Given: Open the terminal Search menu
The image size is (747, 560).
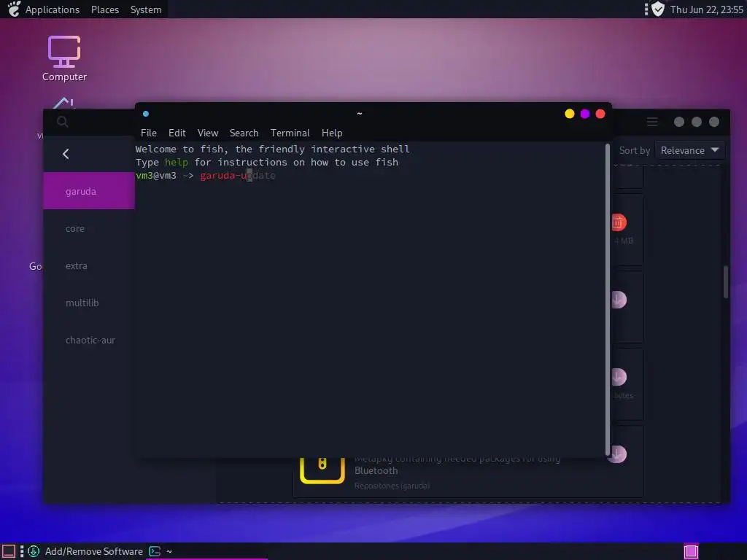Looking at the screenshot, I should pos(244,133).
